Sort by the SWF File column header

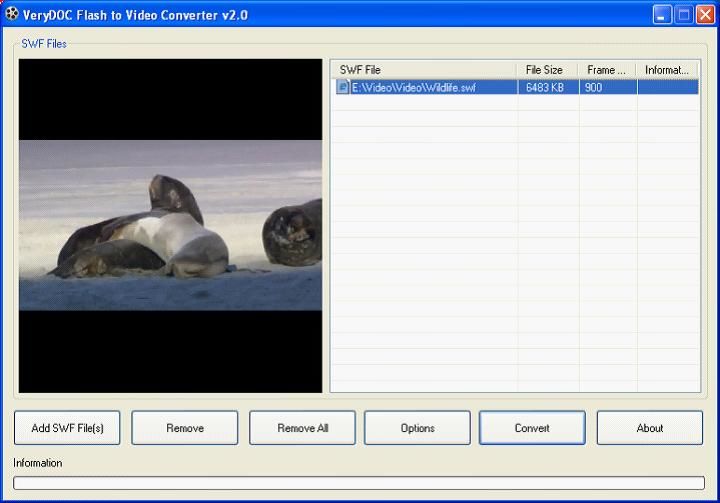424,70
